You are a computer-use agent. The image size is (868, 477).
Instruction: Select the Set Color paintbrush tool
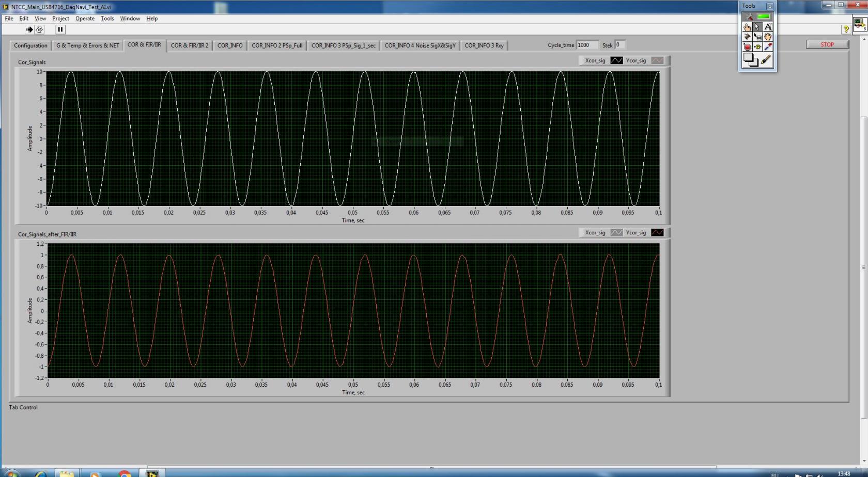point(766,60)
